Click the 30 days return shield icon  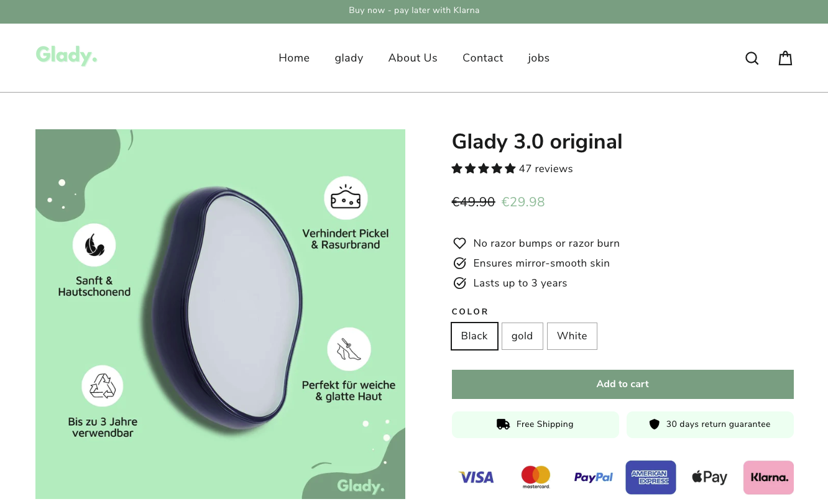[x=654, y=424]
